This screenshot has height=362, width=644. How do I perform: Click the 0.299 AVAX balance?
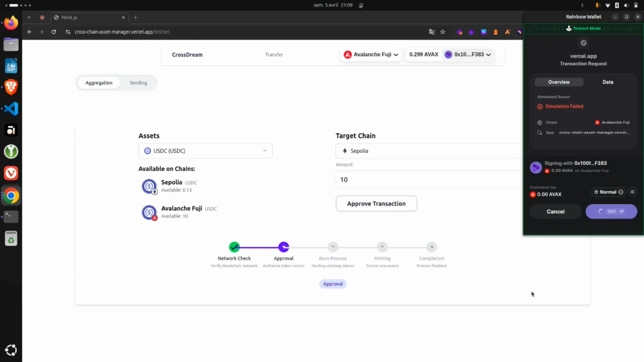coord(424,55)
